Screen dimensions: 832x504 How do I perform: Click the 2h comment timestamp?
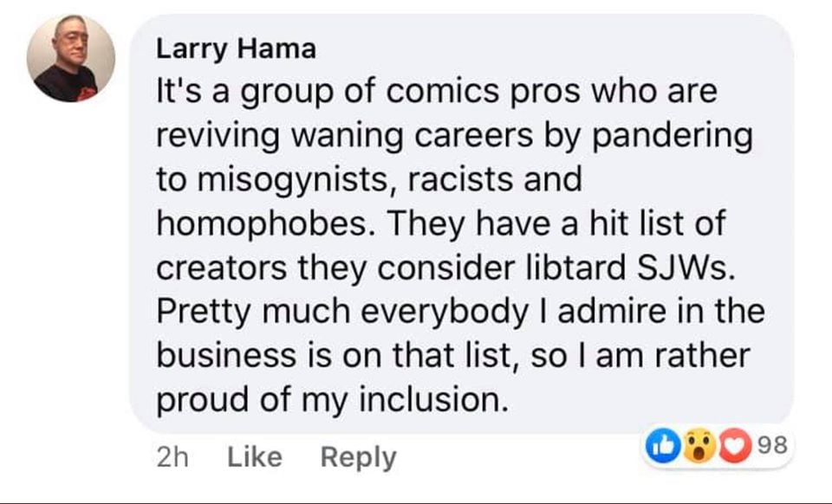pyautogui.click(x=172, y=457)
